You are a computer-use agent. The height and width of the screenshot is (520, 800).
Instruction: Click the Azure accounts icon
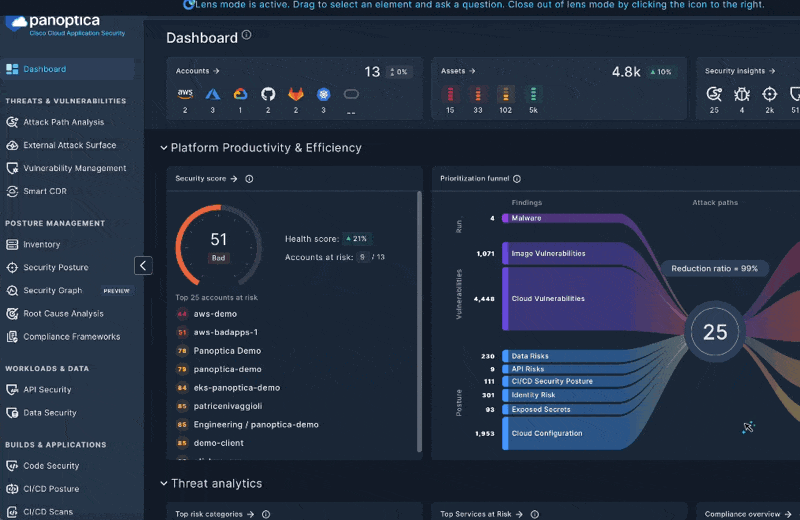(x=213, y=94)
